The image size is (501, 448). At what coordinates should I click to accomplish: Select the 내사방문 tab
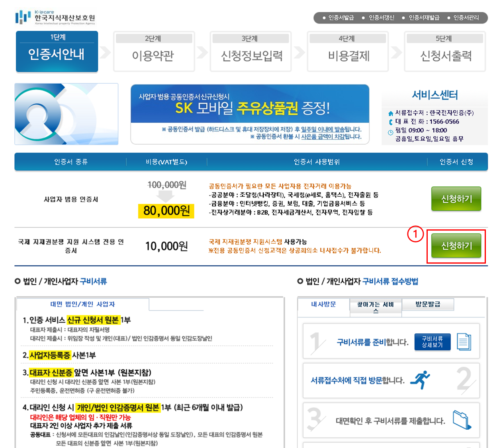pyautogui.click(x=323, y=305)
